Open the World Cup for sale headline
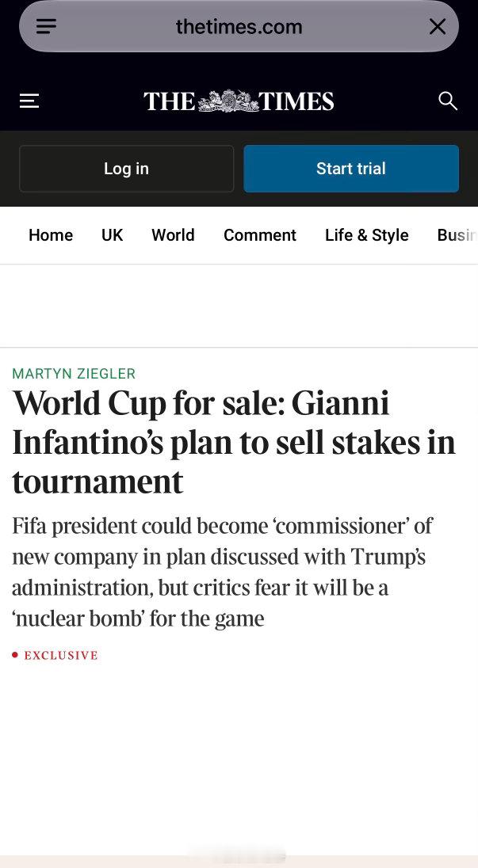 (234, 442)
